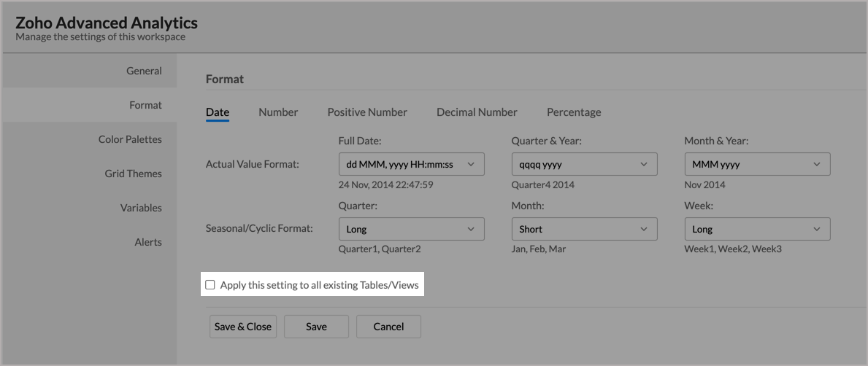Viewport: 868px width, 366px height.
Task: Select the Decimal Number tab
Action: click(477, 112)
